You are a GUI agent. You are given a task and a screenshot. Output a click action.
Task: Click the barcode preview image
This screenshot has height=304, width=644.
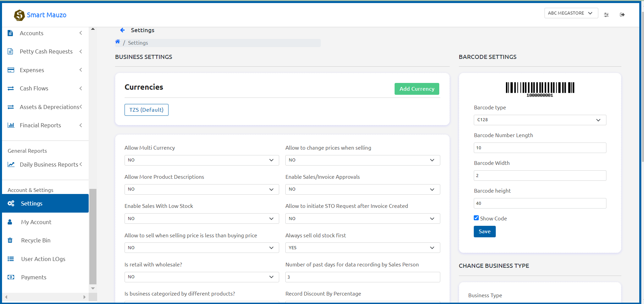[540, 90]
